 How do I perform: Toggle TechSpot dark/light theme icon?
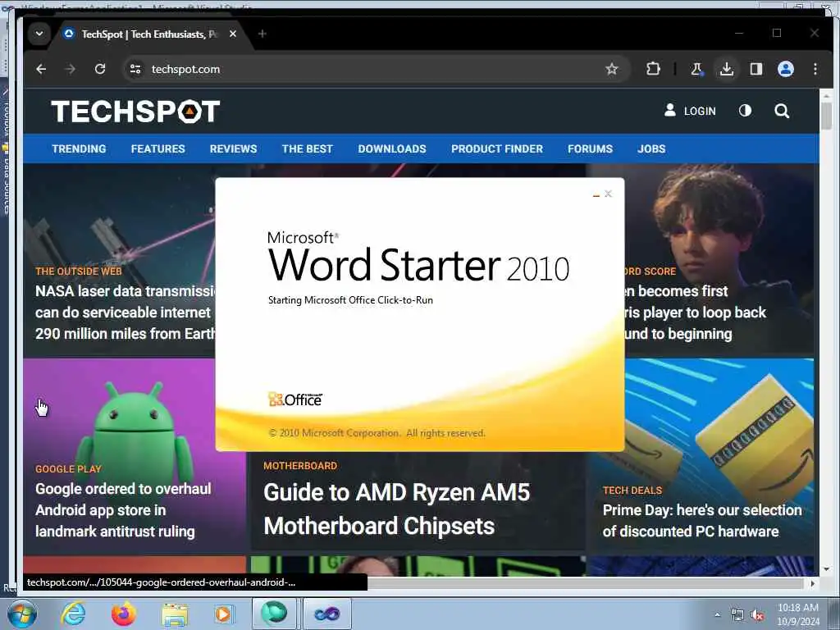point(745,111)
